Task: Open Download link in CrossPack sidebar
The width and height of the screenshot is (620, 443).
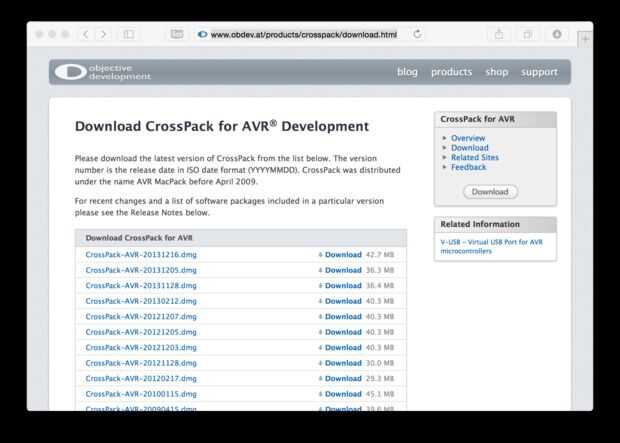Action: point(470,148)
